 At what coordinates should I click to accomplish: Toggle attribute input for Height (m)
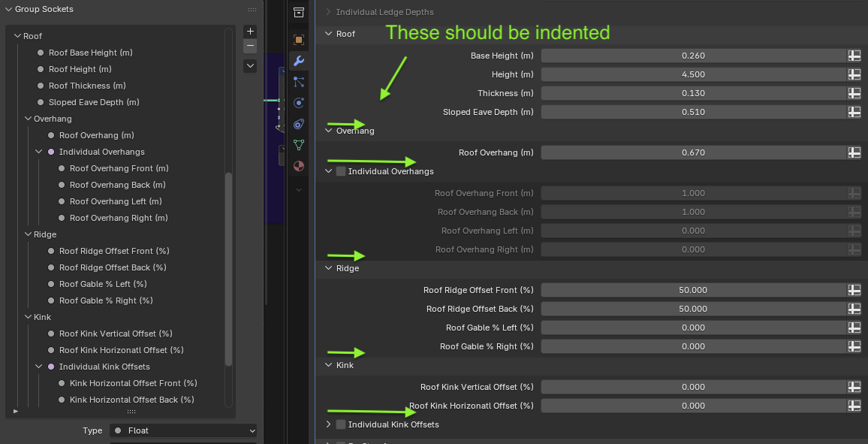tap(854, 74)
